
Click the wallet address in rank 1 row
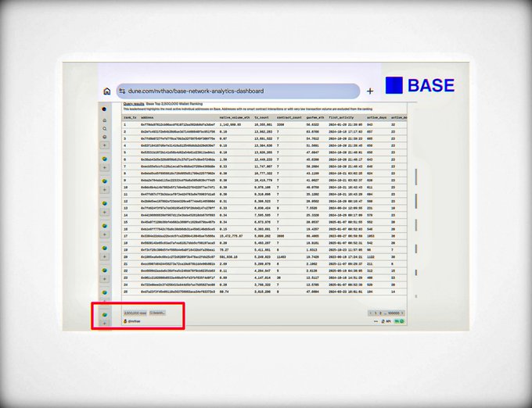point(178,125)
